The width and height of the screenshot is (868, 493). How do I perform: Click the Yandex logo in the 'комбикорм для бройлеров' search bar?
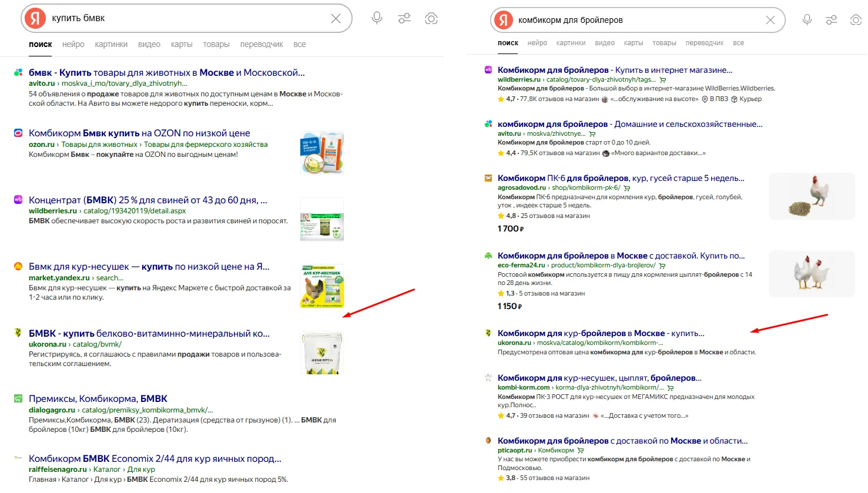coord(503,20)
